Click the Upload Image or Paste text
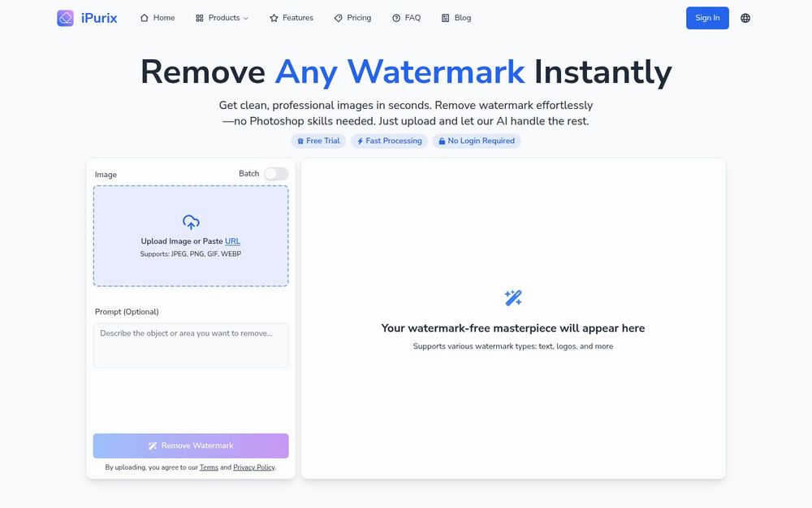This screenshot has width=812, height=508. [x=182, y=241]
